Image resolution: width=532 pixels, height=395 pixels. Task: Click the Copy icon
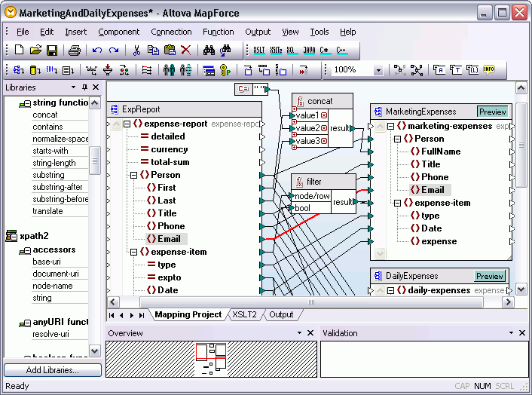[153, 51]
